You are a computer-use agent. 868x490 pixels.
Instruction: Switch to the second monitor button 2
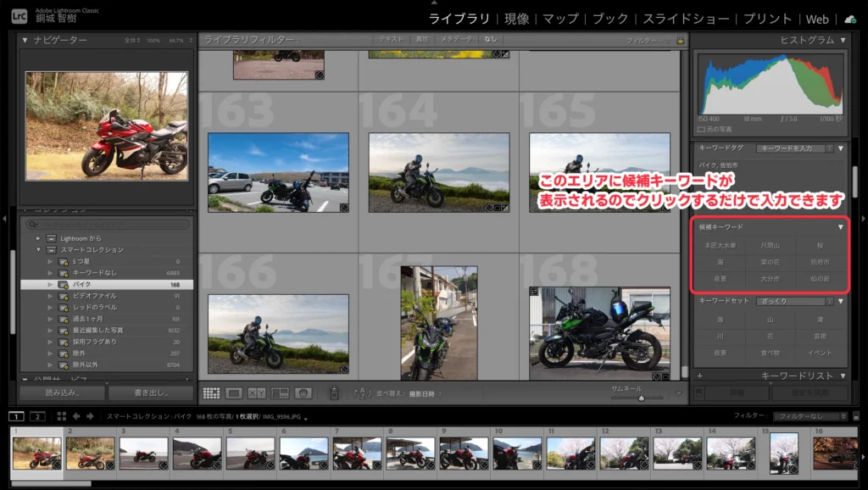[x=36, y=416]
